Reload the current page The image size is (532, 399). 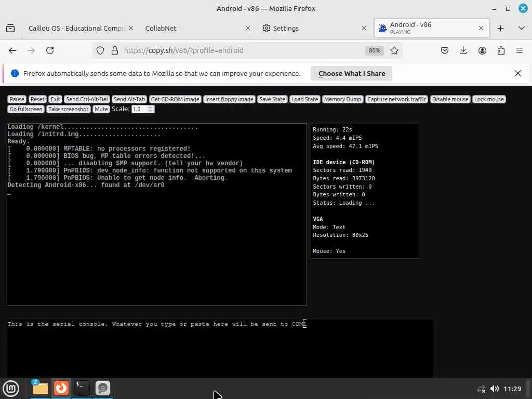pyautogui.click(x=50, y=50)
